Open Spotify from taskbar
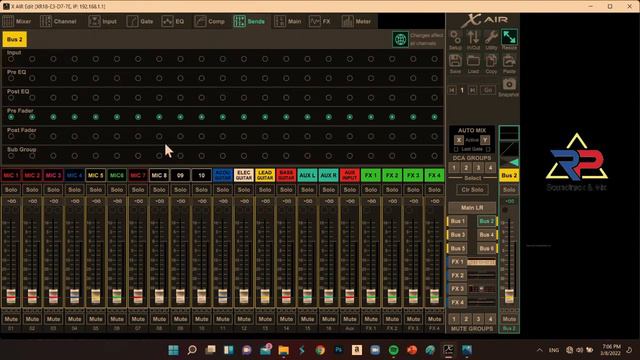The image size is (640, 360). click(x=393, y=350)
